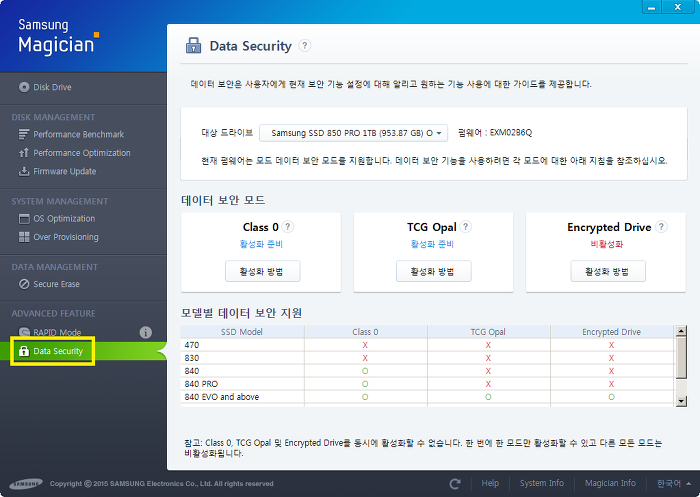Click the Firmware Update download icon

coord(24,171)
